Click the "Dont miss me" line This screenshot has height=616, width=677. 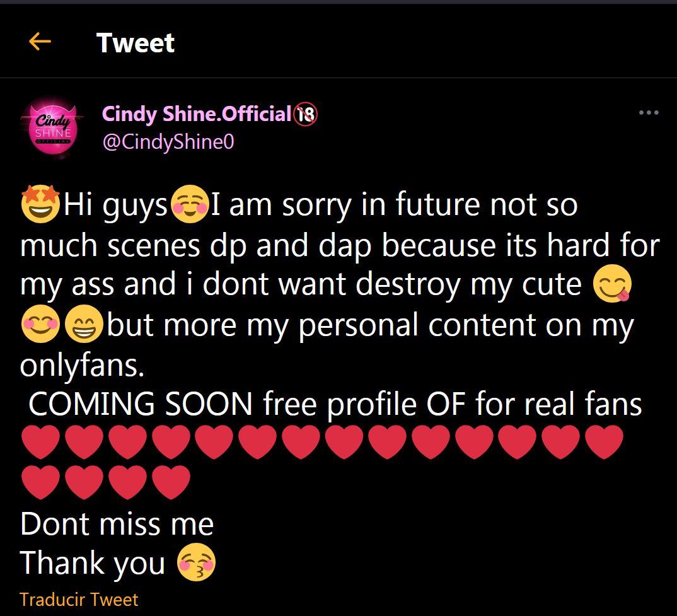[x=117, y=524]
